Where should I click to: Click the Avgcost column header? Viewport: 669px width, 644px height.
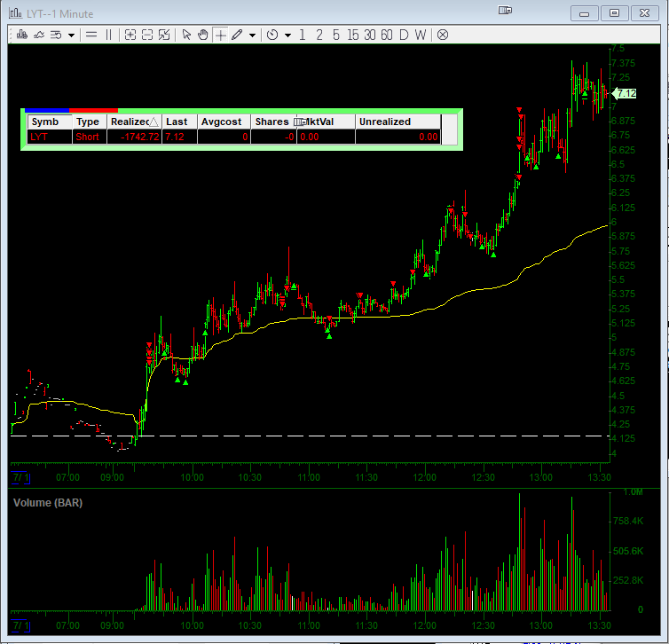pos(224,122)
